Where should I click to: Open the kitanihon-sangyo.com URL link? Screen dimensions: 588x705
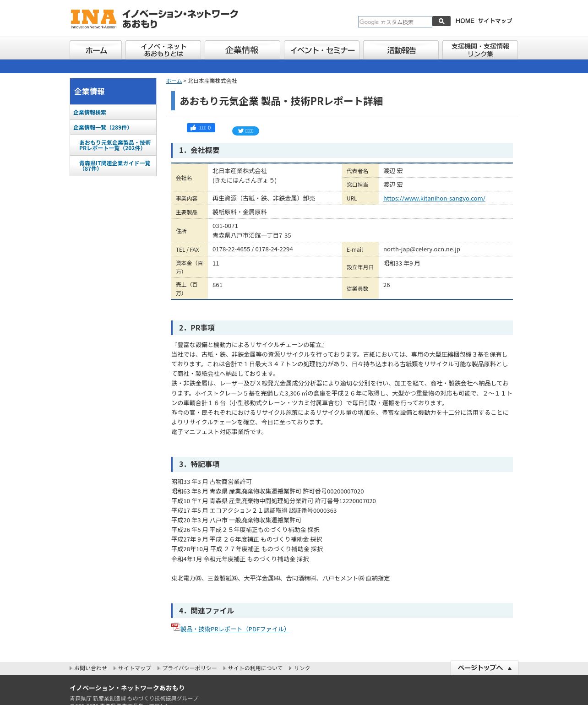click(434, 198)
